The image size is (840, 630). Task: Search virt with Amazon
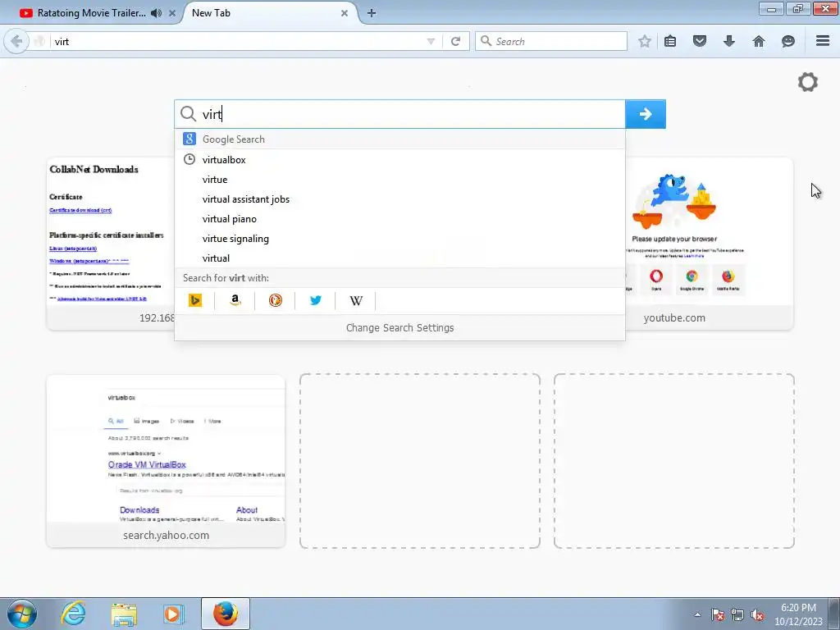235,300
